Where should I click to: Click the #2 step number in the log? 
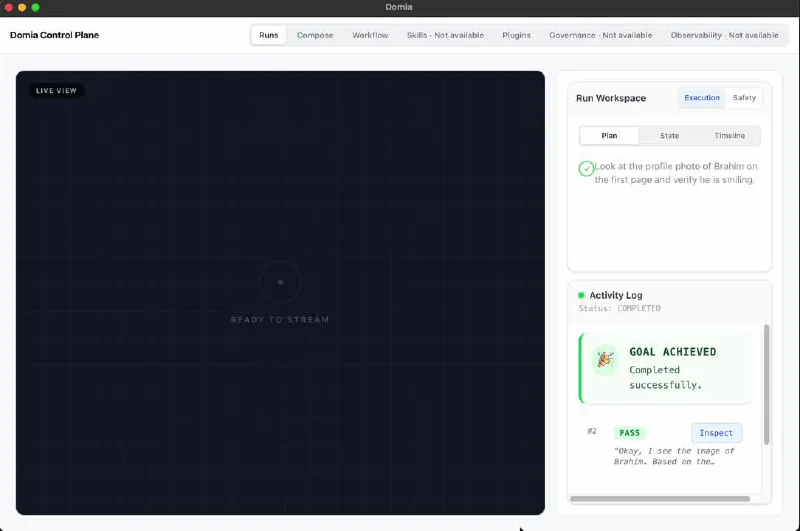pos(592,432)
